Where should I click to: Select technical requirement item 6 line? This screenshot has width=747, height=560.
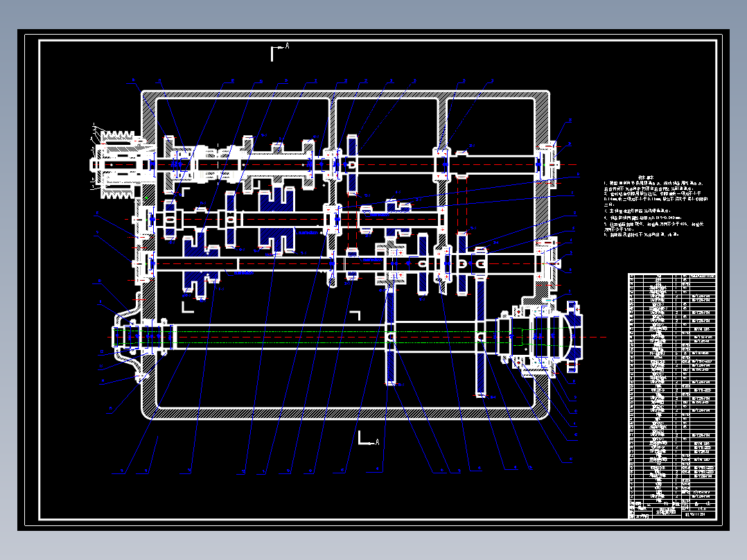click(641, 234)
